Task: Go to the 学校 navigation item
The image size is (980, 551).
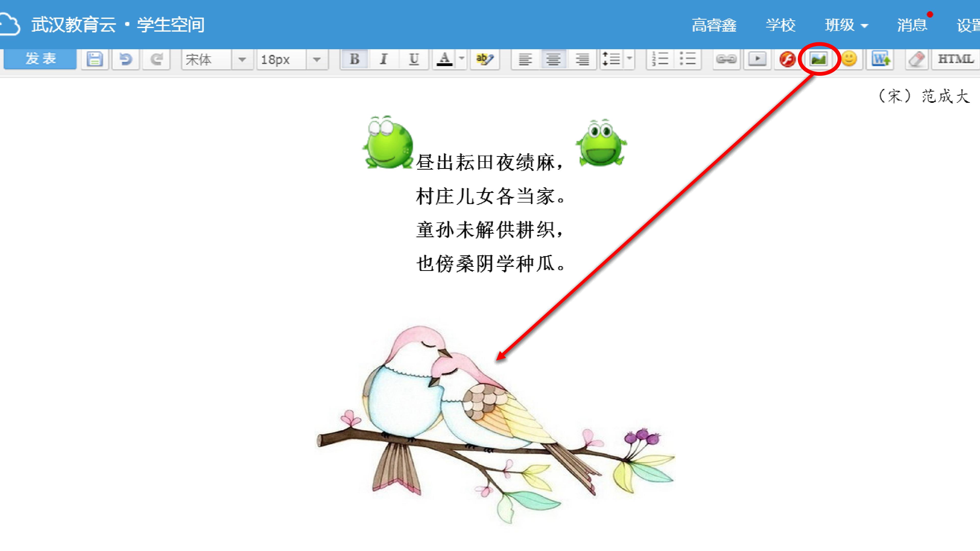Action: [780, 26]
